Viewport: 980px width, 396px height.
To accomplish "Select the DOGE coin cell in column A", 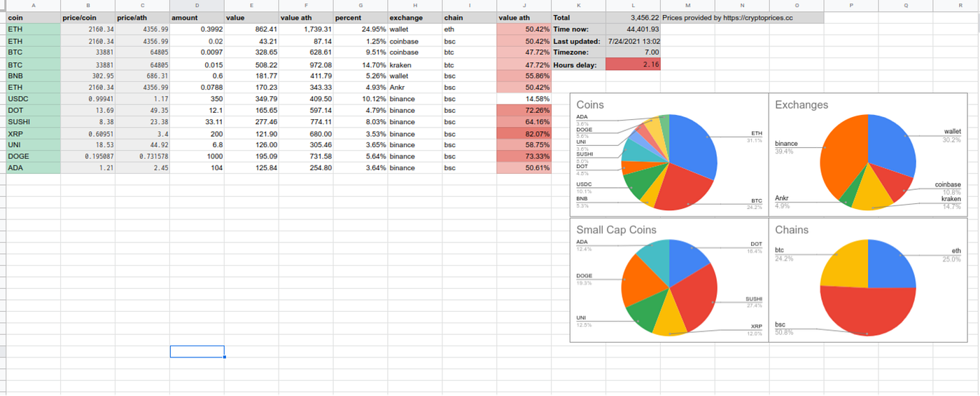I will pos(34,156).
